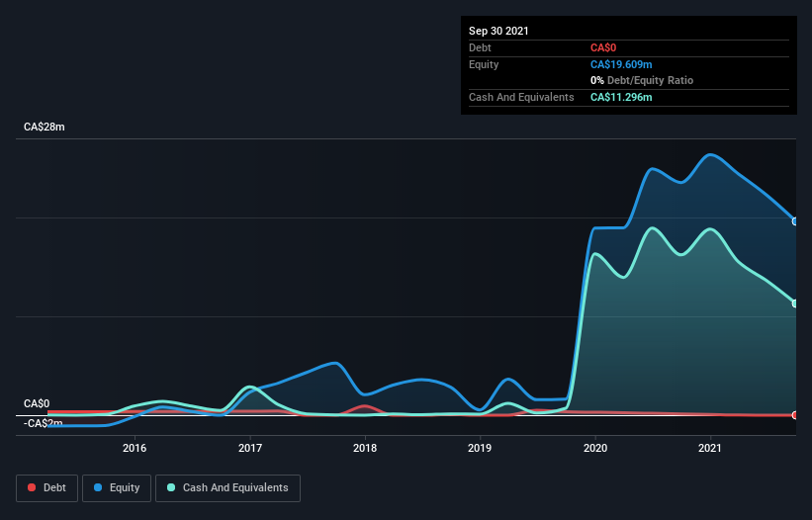812x520 pixels.
Task: Click the 2017 axis label
Action: 250,448
